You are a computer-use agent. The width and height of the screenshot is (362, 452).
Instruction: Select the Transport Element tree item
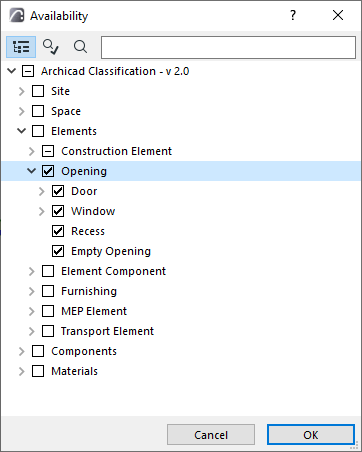[x=107, y=331]
